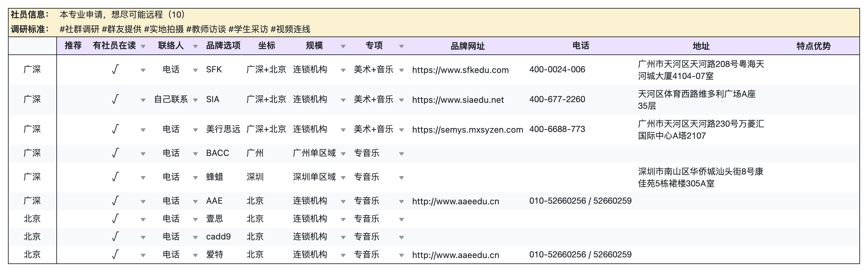The height and width of the screenshot is (272, 868).
Task: Toggle the enrolled checkmark in the SFK row
Action: pyautogui.click(x=115, y=70)
